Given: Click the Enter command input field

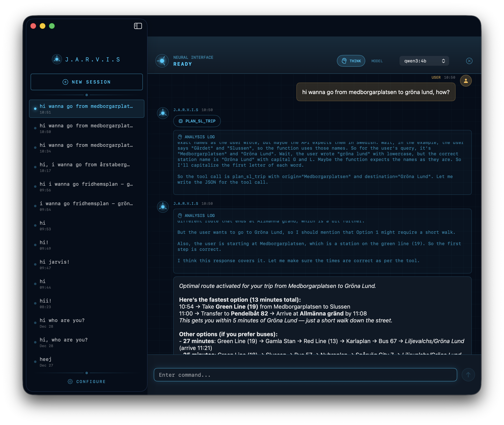Looking at the screenshot, I should coord(305,375).
